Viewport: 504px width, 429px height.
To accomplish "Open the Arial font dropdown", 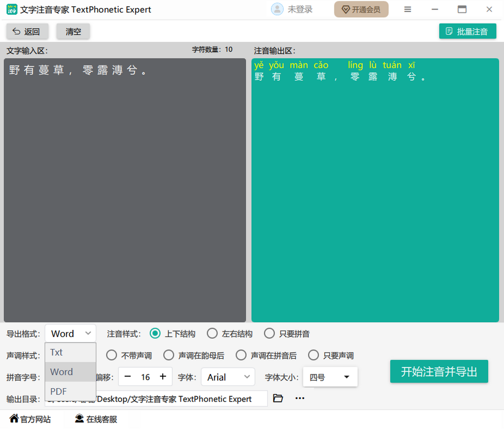I will pyautogui.click(x=228, y=377).
